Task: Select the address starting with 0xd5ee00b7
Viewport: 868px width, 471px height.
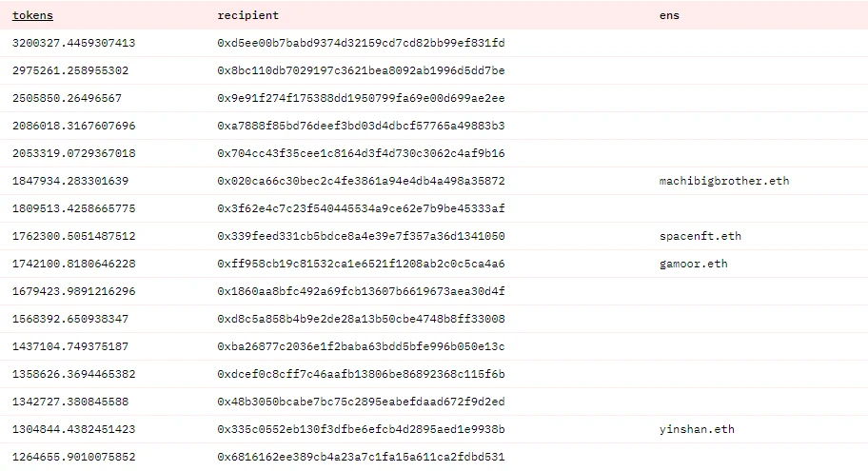Action: 361,43
